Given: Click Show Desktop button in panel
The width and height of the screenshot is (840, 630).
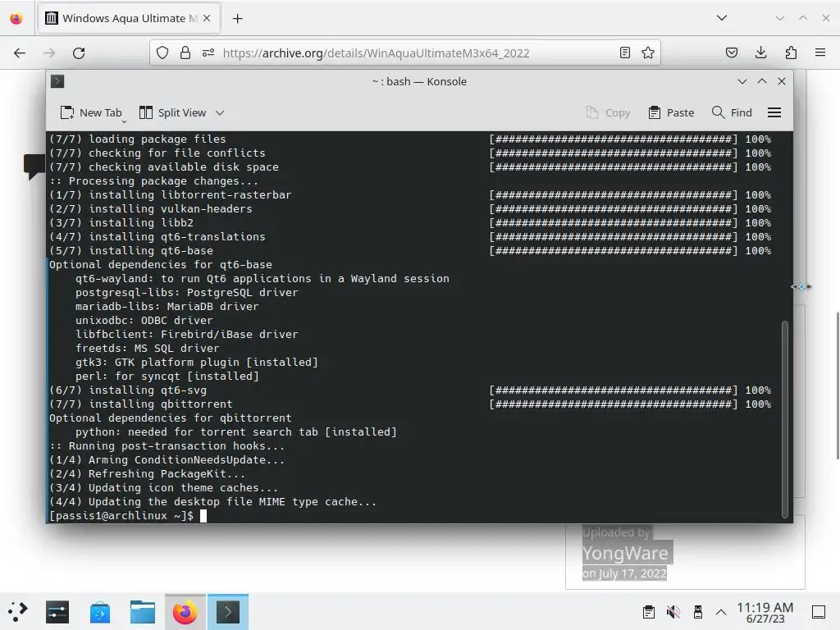Looking at the screenshot, I should (x=819, y=612).
